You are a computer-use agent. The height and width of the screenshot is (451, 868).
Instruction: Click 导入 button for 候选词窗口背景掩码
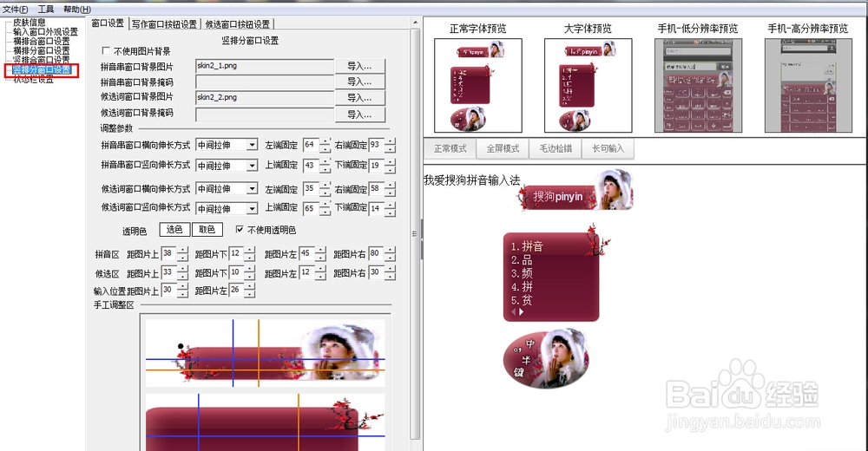pos(359,114)
